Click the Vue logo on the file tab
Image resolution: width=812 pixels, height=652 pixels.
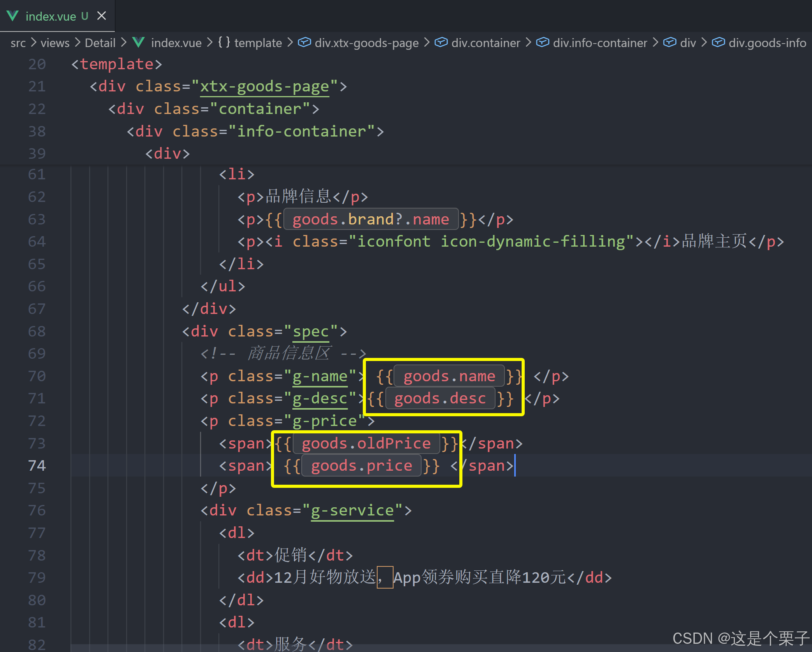(12, 16)
